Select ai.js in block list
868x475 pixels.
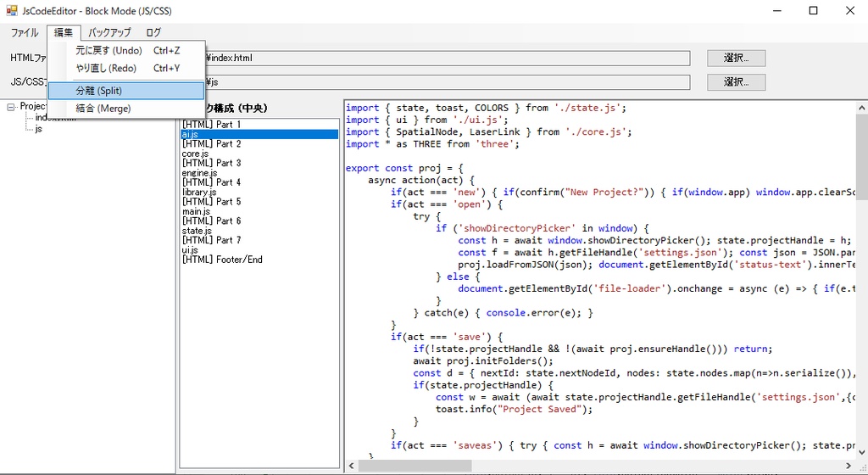[259, 134]
